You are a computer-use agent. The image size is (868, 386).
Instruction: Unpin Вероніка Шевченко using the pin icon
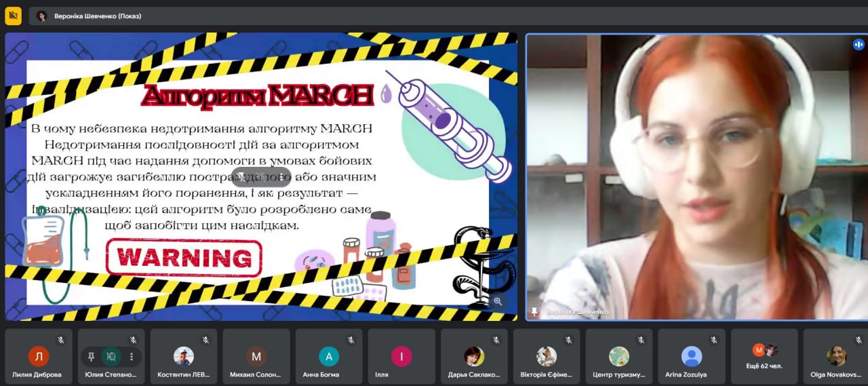pyautogui.click(x=534, y=311)
